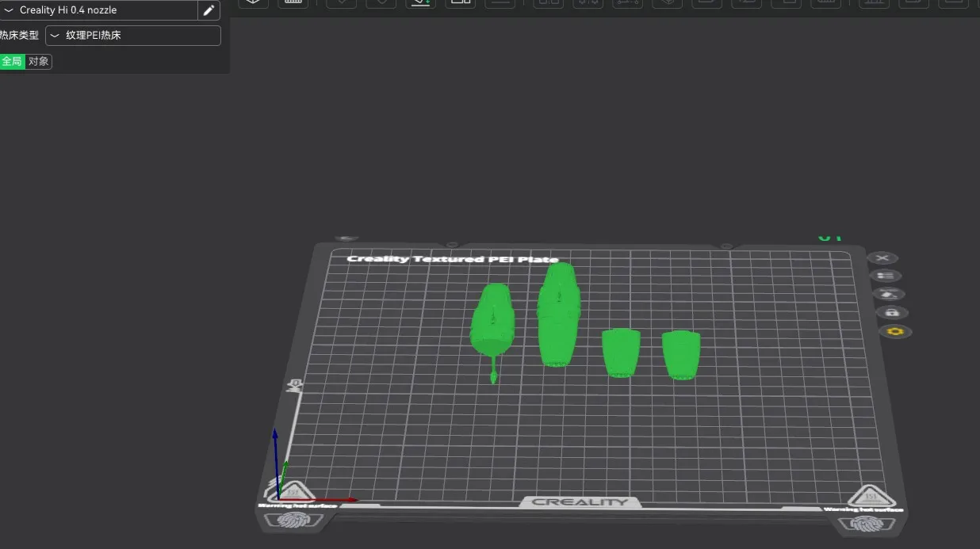Click the 热床类型 label
Image resolution: width=980 pixels, height=549 pixels.
click(x=19, y=36)
